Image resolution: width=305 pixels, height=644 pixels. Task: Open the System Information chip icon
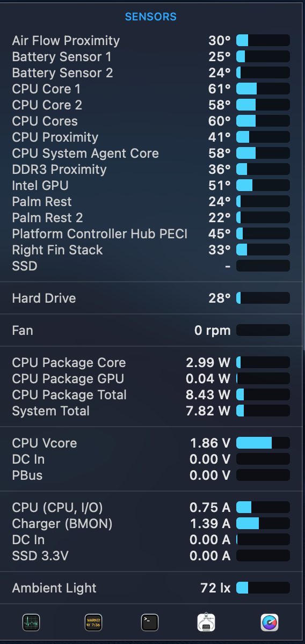point(207,623)
